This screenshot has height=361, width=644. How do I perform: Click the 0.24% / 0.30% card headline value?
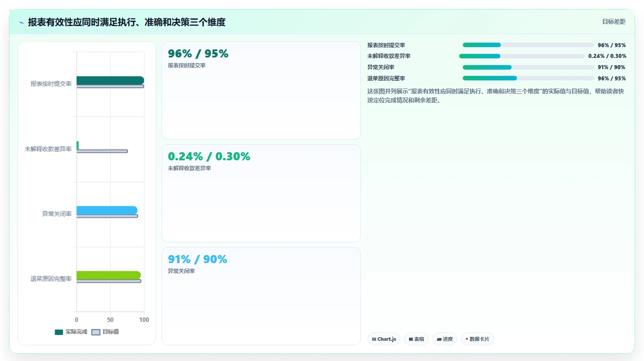[x=209, y=157]
